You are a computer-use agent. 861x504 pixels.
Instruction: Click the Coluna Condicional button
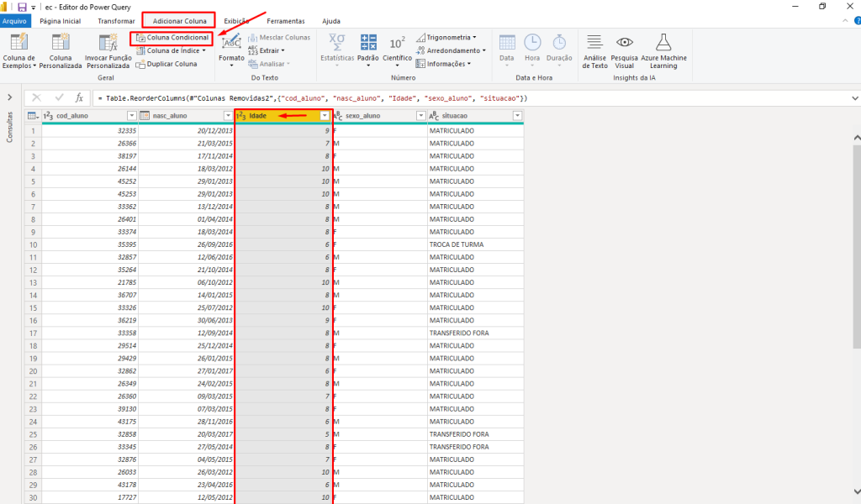point(172,38)
